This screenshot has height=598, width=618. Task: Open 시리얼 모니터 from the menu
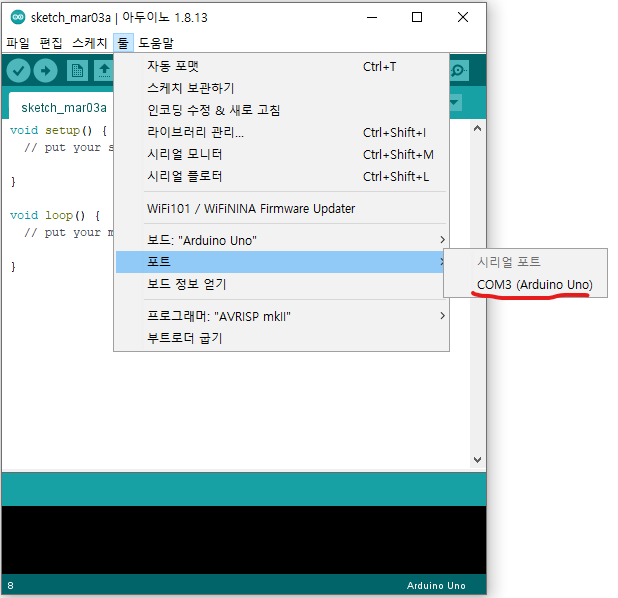(x=281, y=154)
